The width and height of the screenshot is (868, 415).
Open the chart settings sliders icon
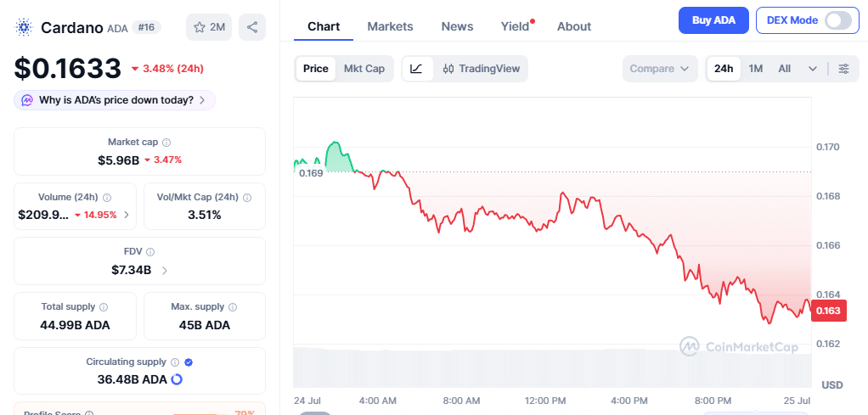click(x=843, y=69)
